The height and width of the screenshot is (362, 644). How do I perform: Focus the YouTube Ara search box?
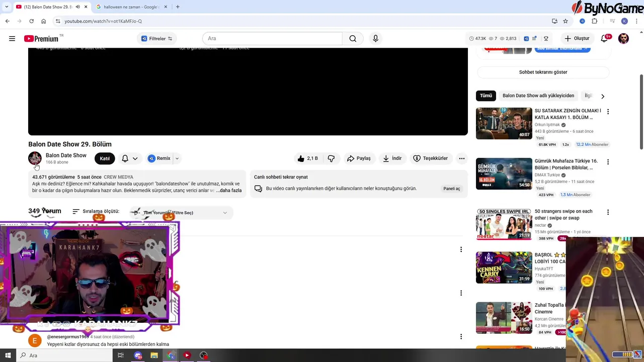point(272,39)
